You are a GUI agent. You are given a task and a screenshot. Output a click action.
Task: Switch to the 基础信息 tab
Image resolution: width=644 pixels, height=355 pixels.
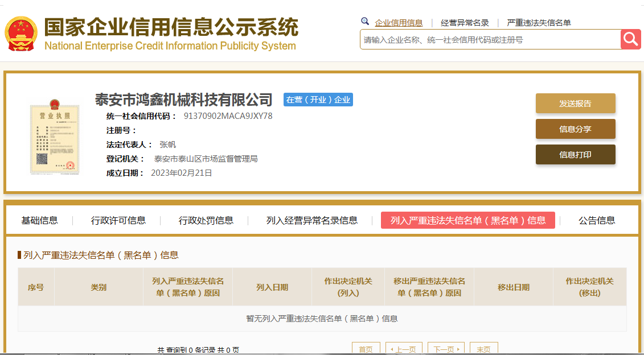(x=39, y=220)
